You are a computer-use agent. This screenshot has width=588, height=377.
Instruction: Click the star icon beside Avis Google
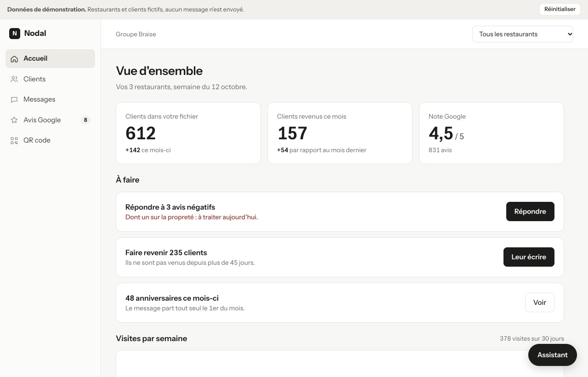click(14, 120)
